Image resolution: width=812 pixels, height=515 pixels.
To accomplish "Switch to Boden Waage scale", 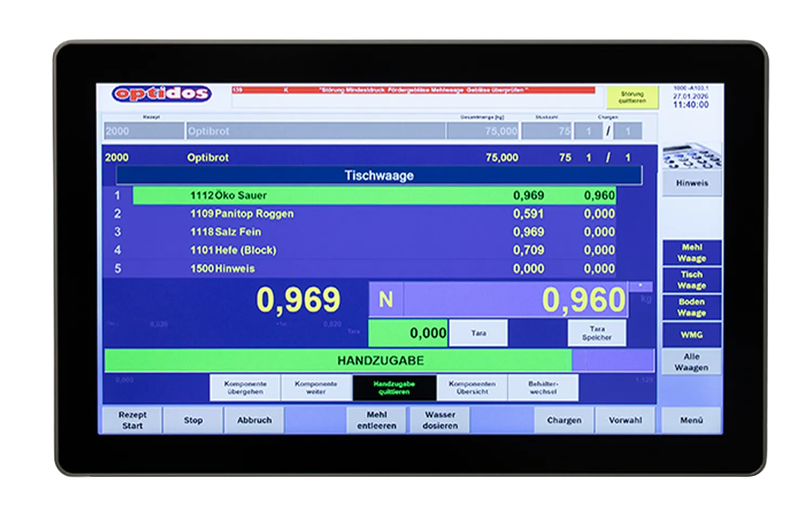I will coord(692,308).
